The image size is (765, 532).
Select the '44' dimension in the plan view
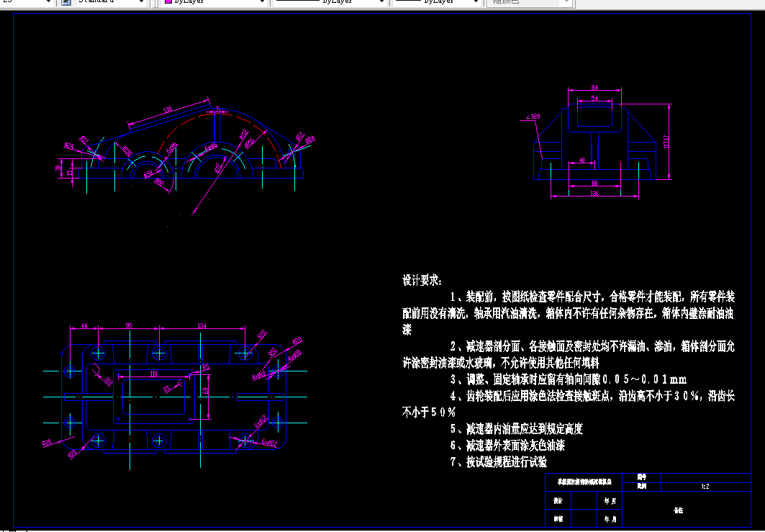(x=84, y=325)
